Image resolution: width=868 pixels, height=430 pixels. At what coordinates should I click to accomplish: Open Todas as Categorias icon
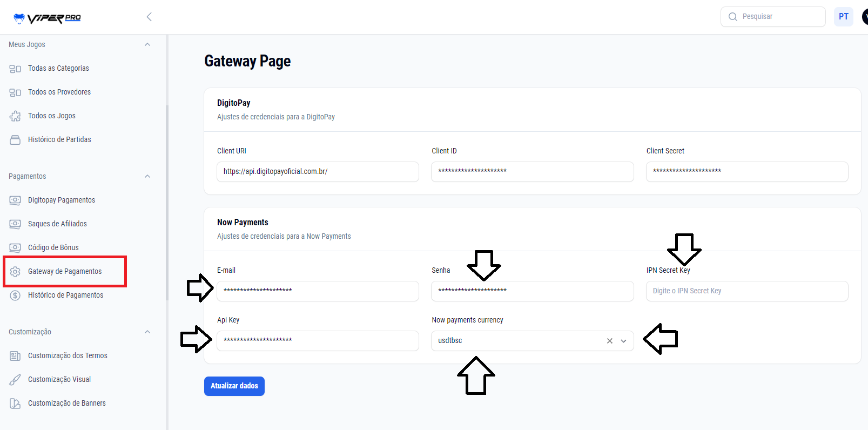point(15,69)
